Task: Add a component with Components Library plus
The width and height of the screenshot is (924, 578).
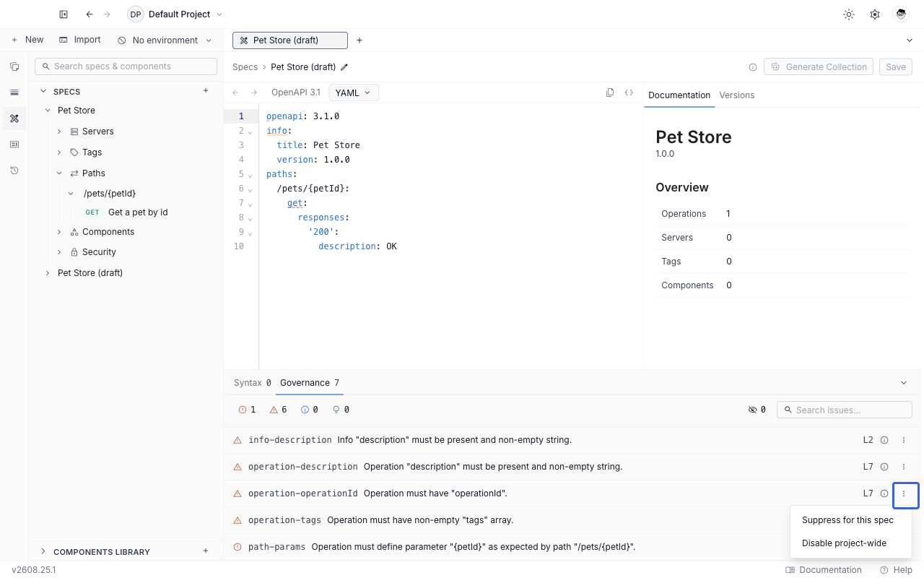Action: pos(206,551)
